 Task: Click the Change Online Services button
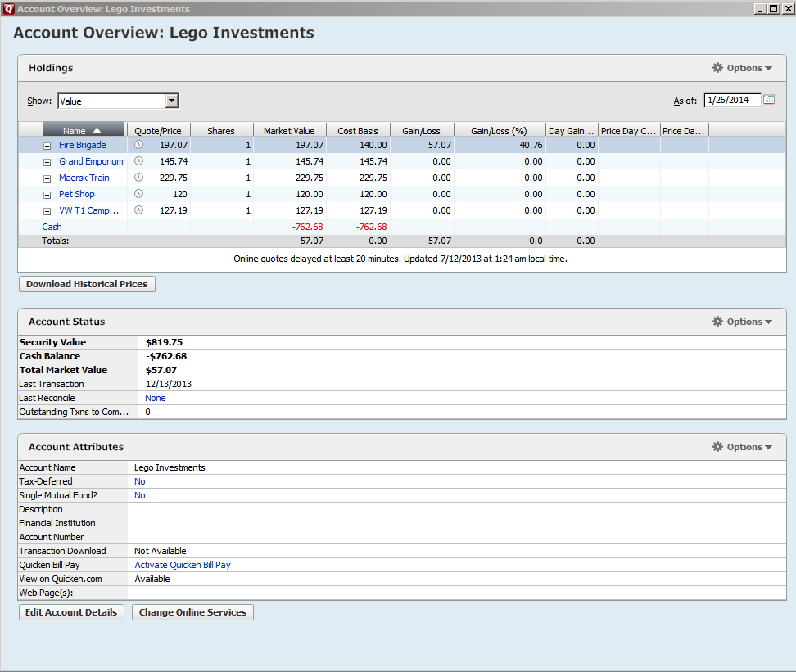coord(193,612)
